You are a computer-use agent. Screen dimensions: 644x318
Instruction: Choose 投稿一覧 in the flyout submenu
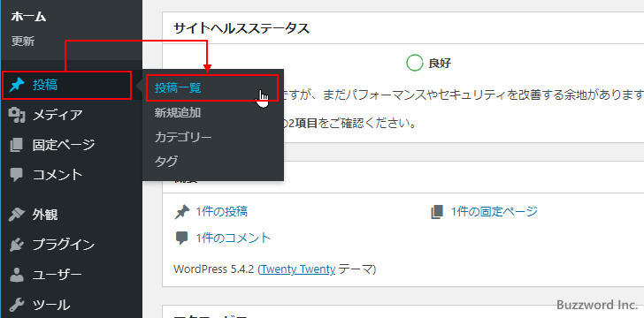pyautogui.click(x=178, y=87)
